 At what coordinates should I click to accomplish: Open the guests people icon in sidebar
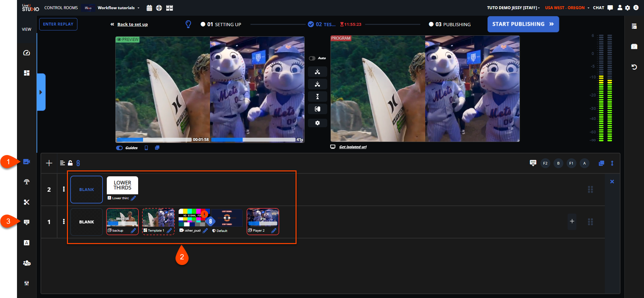[27, 263]
